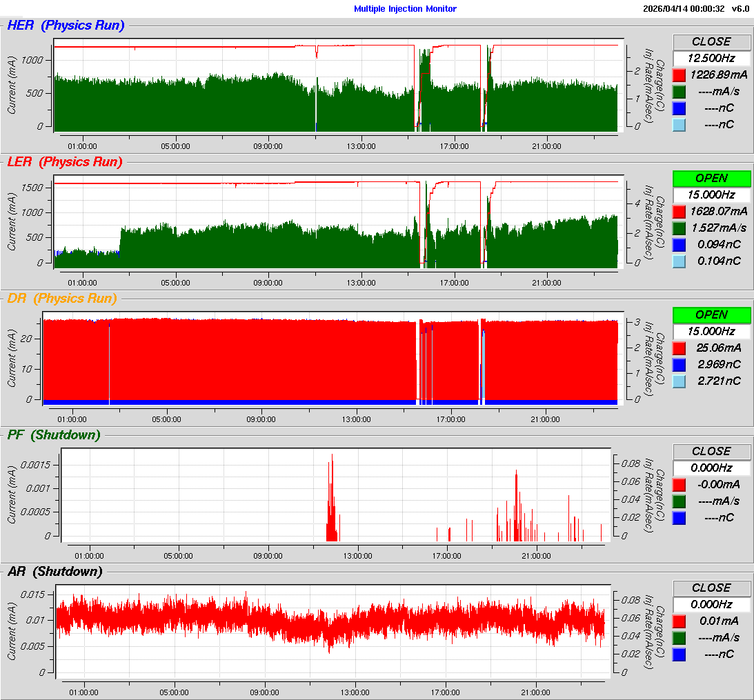Toggle the green DR OPEN status button
Screen dimensions: 754x700
[711, 314]
